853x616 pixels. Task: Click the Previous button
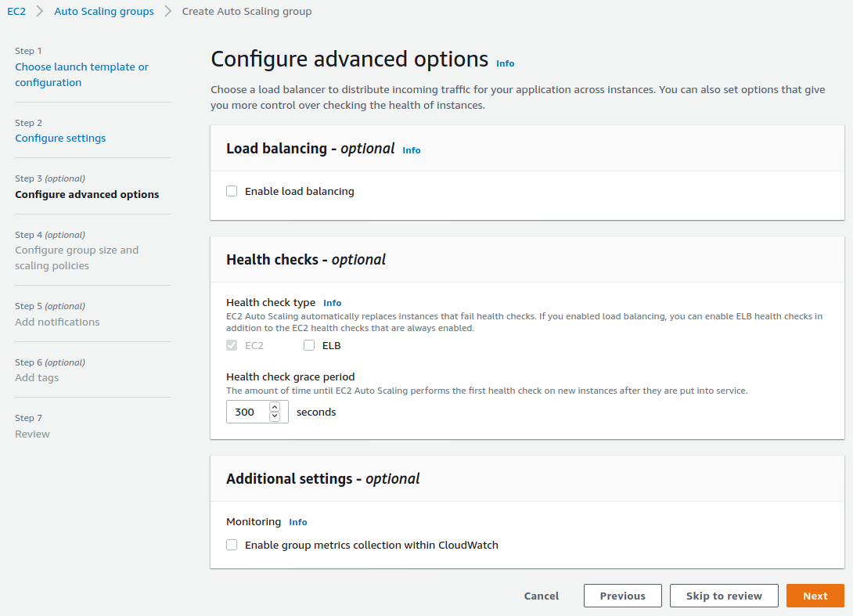pyautogui.click(x=622, y=596)
